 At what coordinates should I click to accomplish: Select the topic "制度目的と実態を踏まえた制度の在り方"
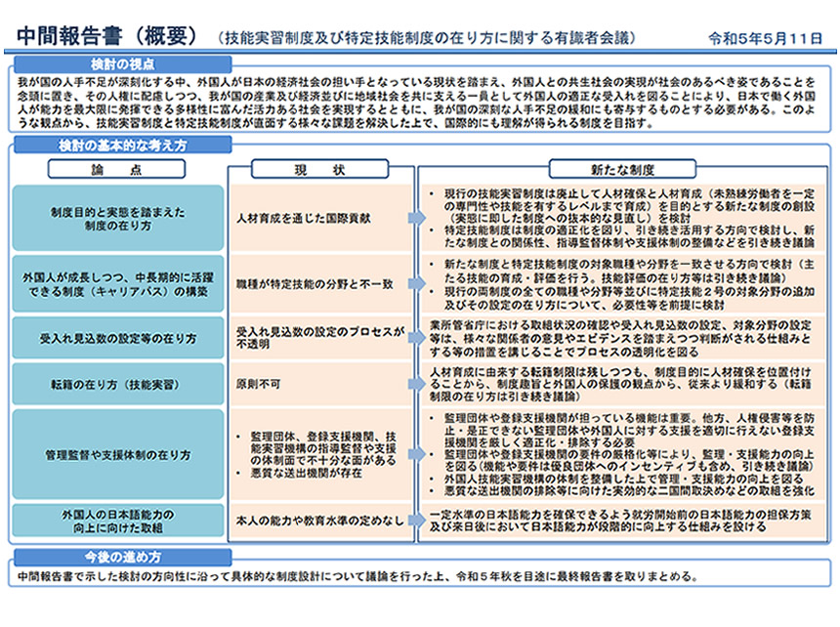pos(118,219)
